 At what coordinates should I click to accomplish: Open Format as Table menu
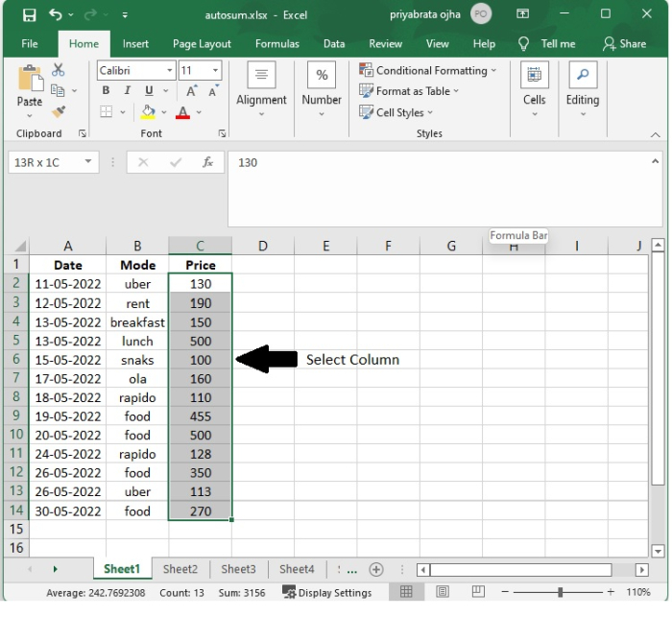(409, 91)
